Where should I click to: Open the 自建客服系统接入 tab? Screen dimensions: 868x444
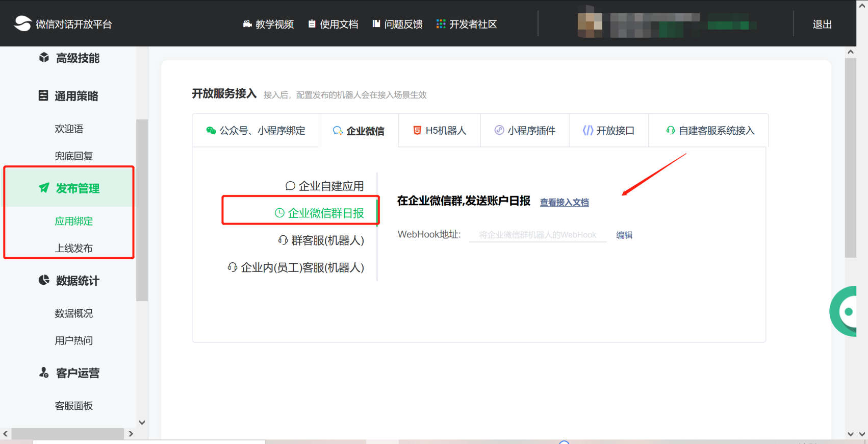click(x=709, y=131)
